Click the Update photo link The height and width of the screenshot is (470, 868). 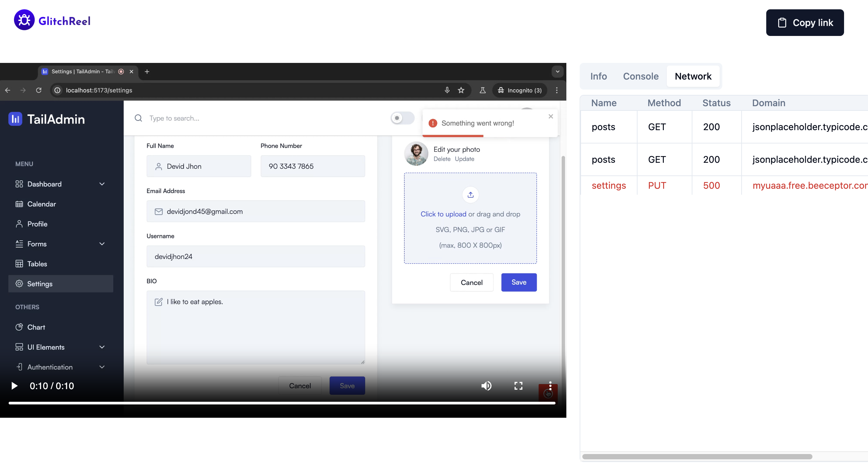tap(464, 159)
